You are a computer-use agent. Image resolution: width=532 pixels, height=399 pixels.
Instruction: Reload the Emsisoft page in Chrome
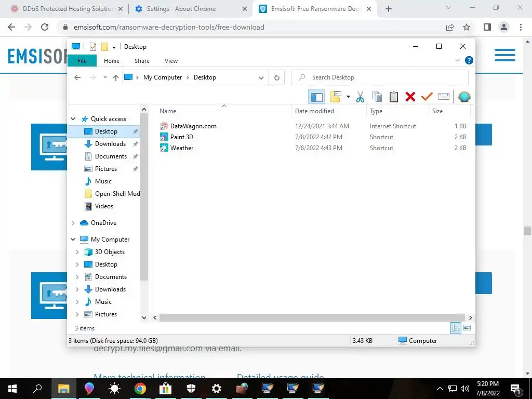45,27
